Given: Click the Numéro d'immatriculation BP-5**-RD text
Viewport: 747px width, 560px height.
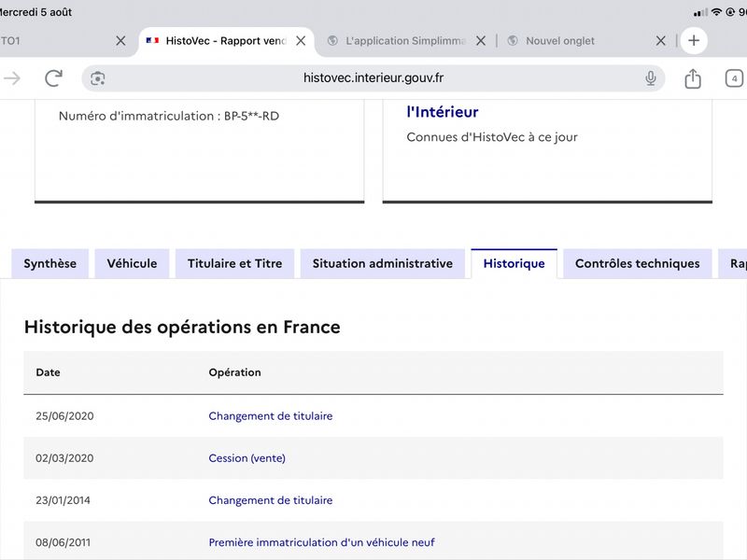Looking at the screenshot, I should pos(169,116).
